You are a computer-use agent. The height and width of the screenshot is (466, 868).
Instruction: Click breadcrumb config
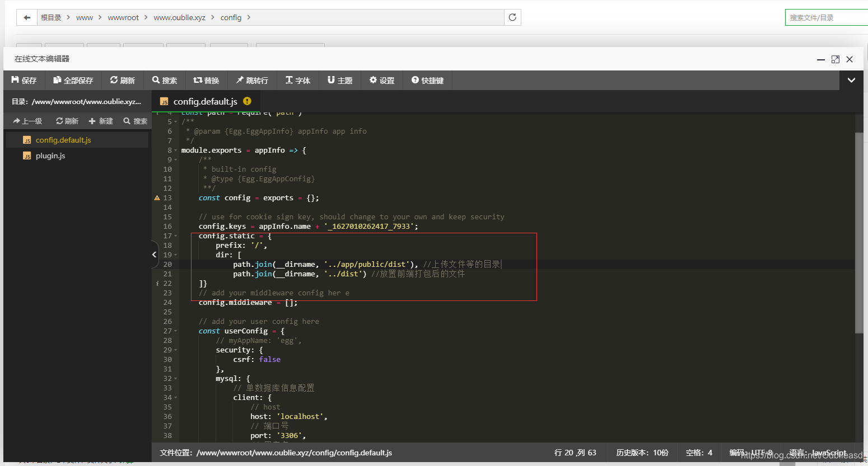click(x=231, y=17)
